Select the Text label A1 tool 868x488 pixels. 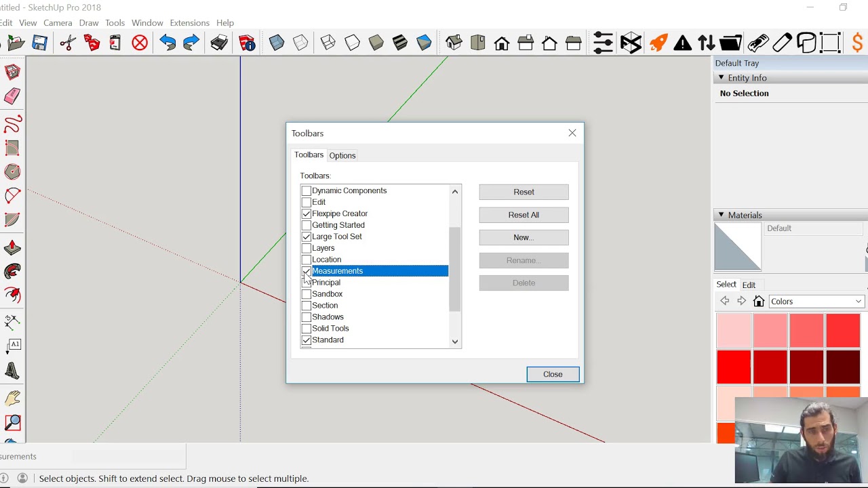12,346
